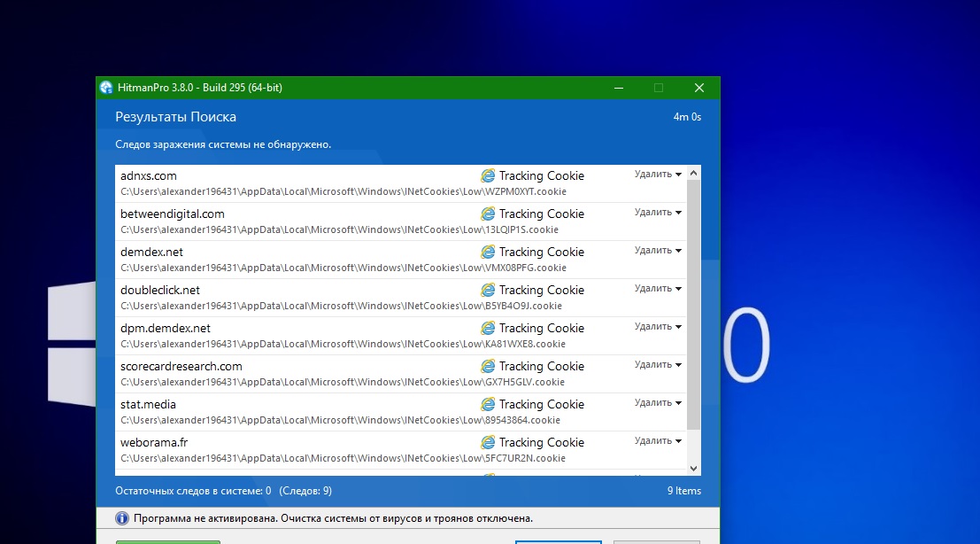
Task: Select the doubleclick.net result row
Action: point(401,298)
